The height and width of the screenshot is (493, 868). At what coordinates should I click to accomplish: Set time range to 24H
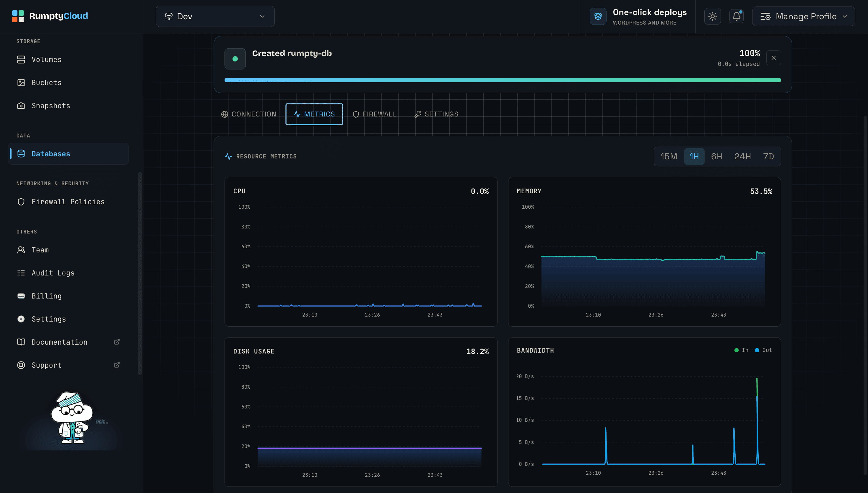click(742, 156)
